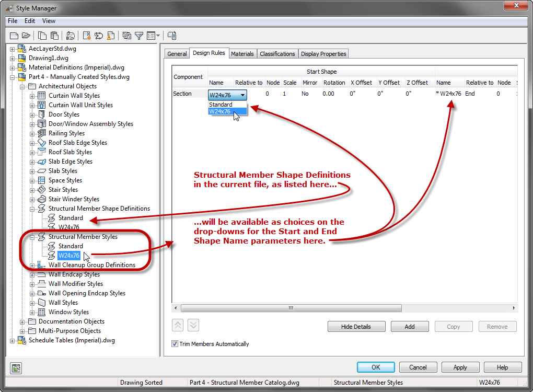
Task: Open an existing drawing via toolbar icon
Action: (26, 36)
